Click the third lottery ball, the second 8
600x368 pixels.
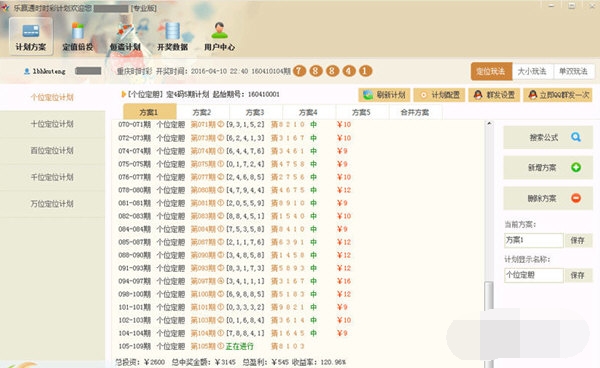[332, 71]
